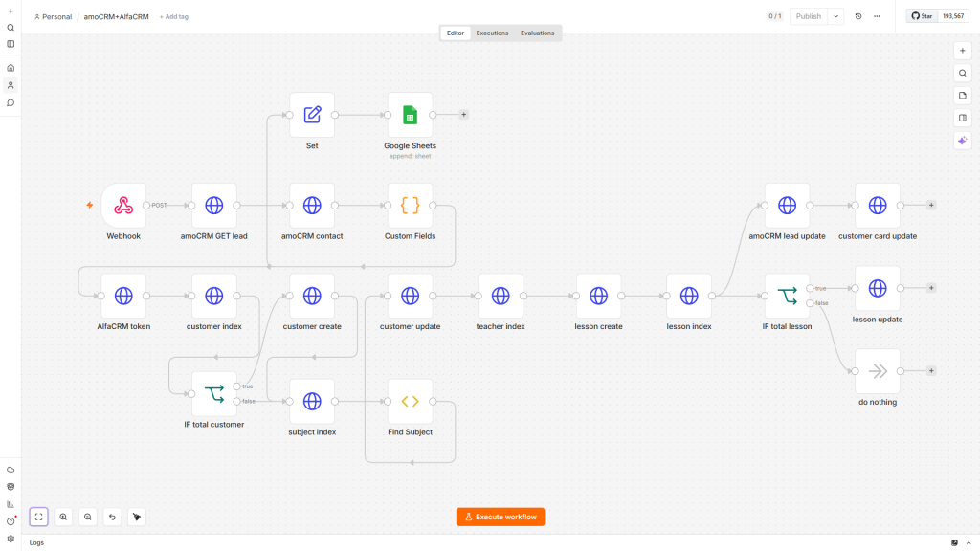Select the Find Subject code node
This screenshot has height=551, width=980.
pyautogui.click(x=410, y=401)
